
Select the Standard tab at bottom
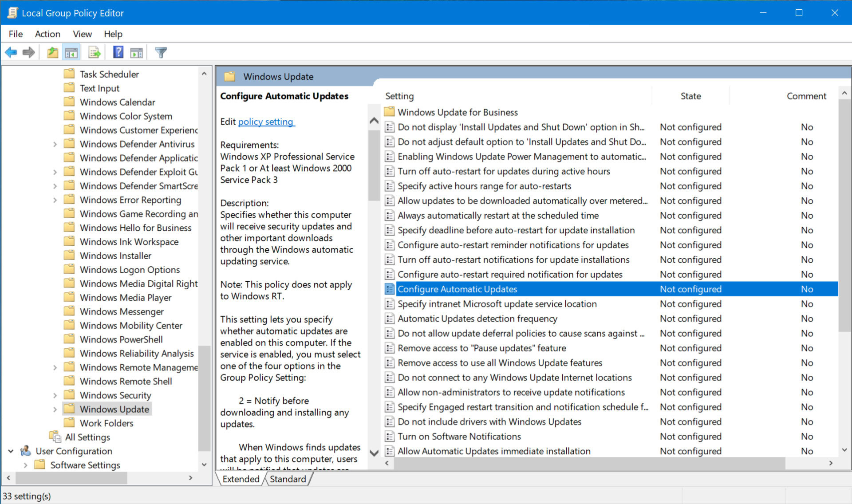[x=288, y=479]
